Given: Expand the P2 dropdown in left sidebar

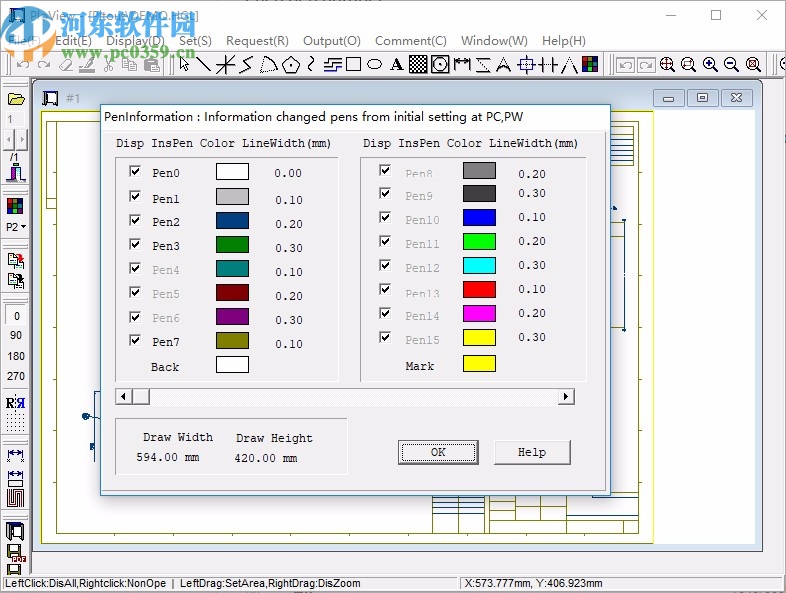Looking at the screenshot, I should pyautogui.click(x=16, y=227).
